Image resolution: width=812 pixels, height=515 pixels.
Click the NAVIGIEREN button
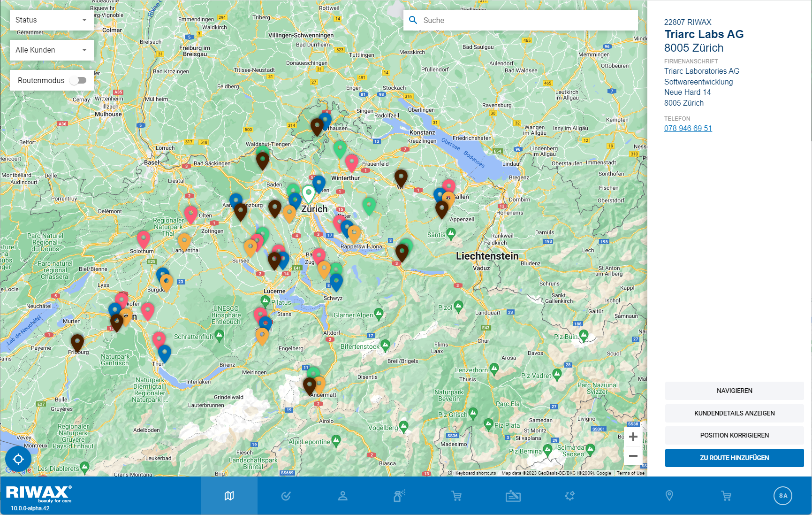click(x=734, y=391)
